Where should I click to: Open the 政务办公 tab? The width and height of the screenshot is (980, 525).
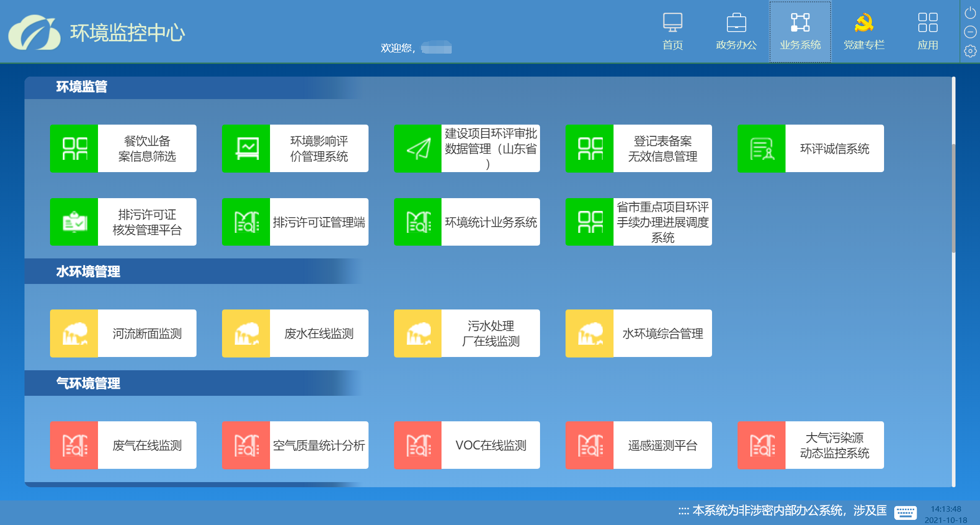point(736,32)
